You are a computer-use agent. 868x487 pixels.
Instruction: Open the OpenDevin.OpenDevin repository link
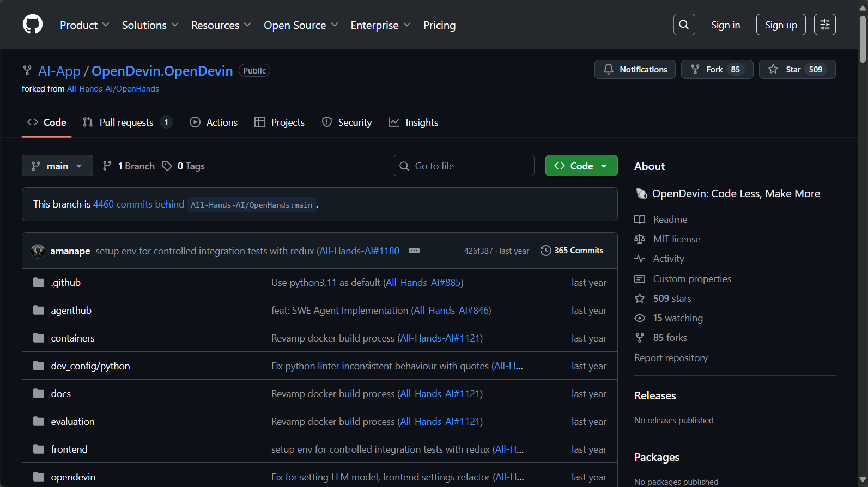coord(162,71)
